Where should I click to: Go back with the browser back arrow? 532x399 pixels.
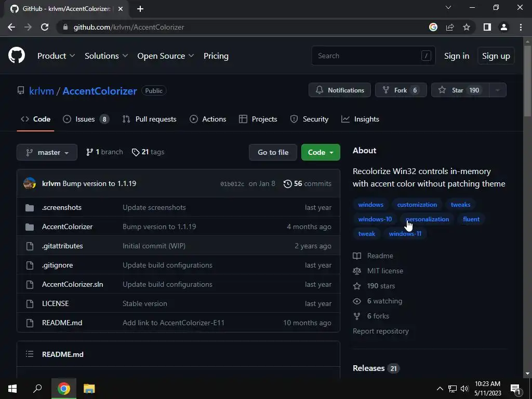pyautogui.click(x=11, y=27)
